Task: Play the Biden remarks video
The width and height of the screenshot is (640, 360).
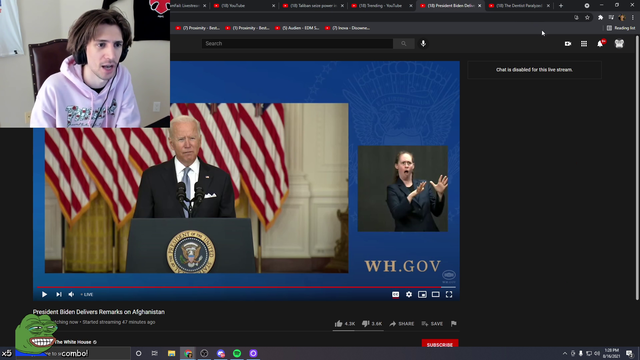Action: click(44, 294)
